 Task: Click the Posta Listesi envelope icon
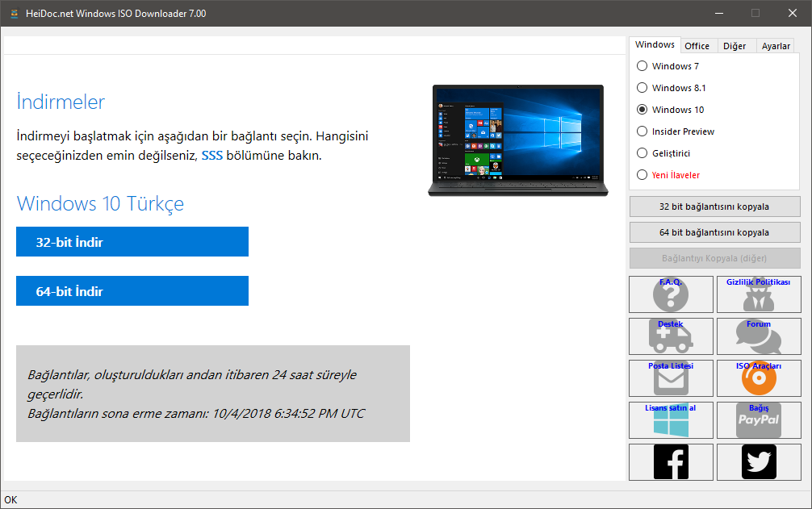[x=671, y=378]
